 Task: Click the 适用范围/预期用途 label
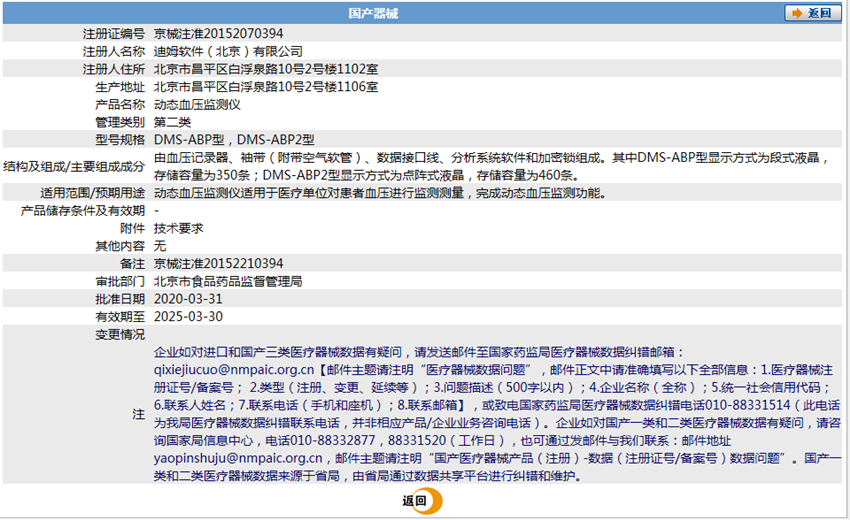point(93,193)
